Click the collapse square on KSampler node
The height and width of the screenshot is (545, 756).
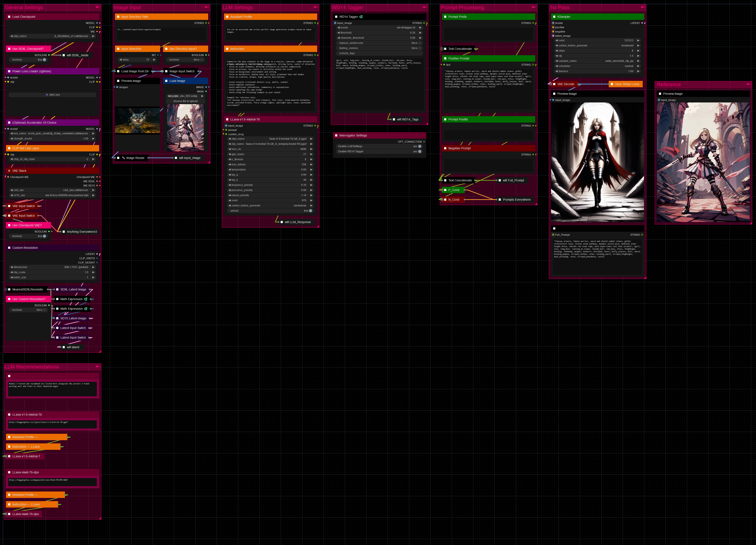coord(554,17)
